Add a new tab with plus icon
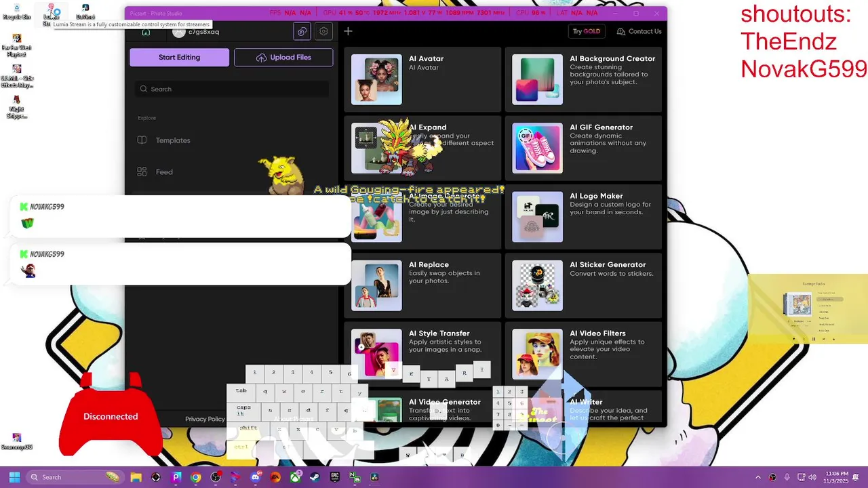Image resolution: width=868 pixels, height=488 pixels. (x=348, y=31)
